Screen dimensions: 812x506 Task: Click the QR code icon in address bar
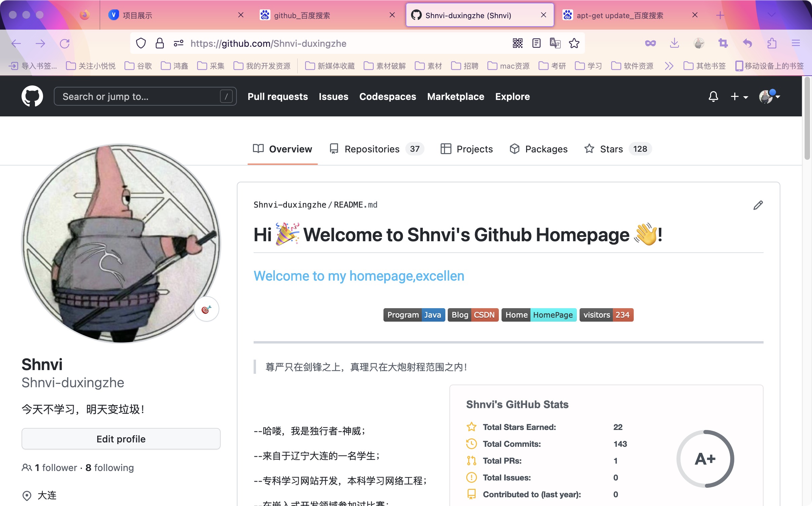click(x=517, y=43)
